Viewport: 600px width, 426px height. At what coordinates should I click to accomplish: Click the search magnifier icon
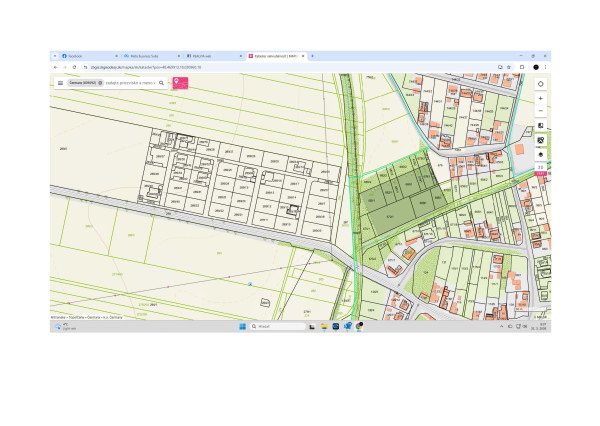[x=164, y=83]
